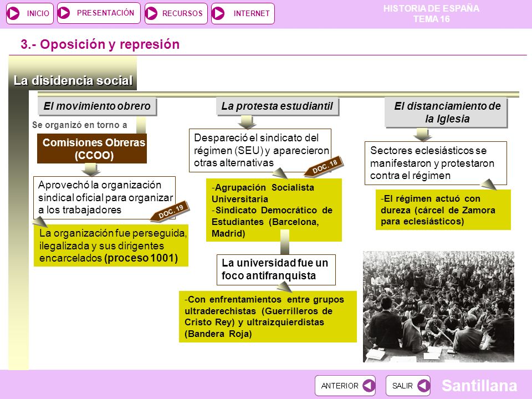Select the crowd assembly photograph

(x=438, y=306)
